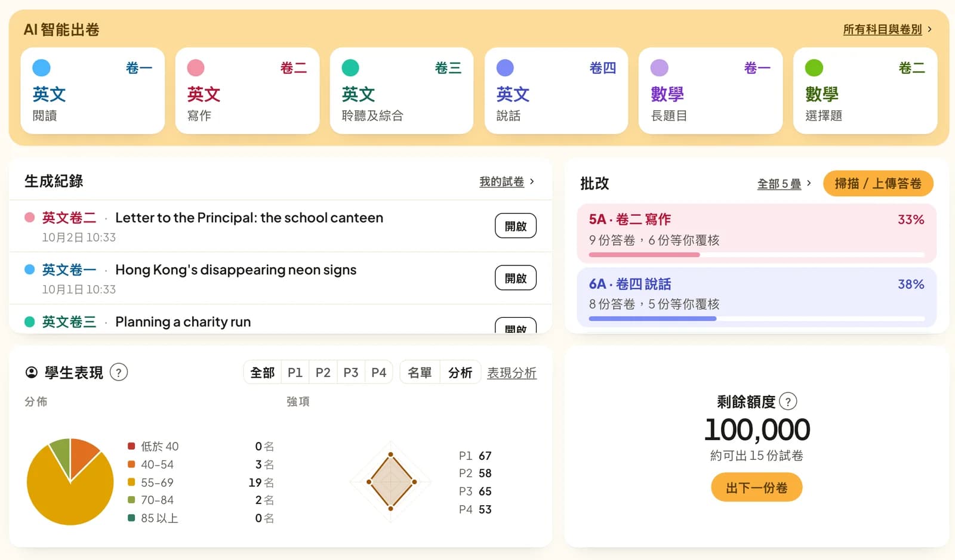Open 我的試卷 link
This screenshot has width=955, height=560.
pos(501,181)
